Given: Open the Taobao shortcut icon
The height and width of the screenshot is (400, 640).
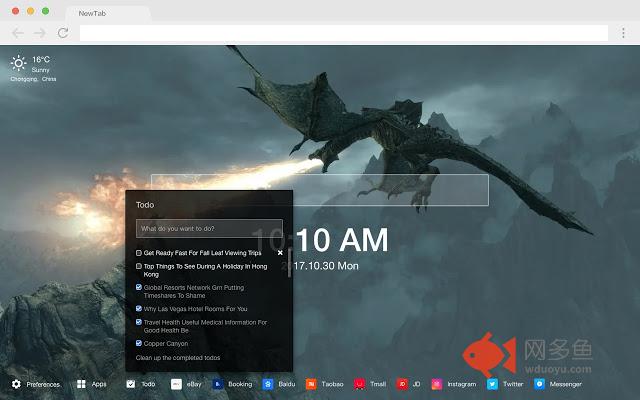Looking at the screenshot, I should coord(311,384).
